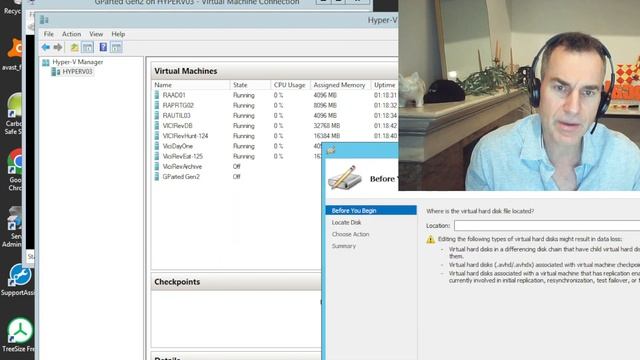Click the Back arrow in Hyper-V toolbar

[46, 47]
